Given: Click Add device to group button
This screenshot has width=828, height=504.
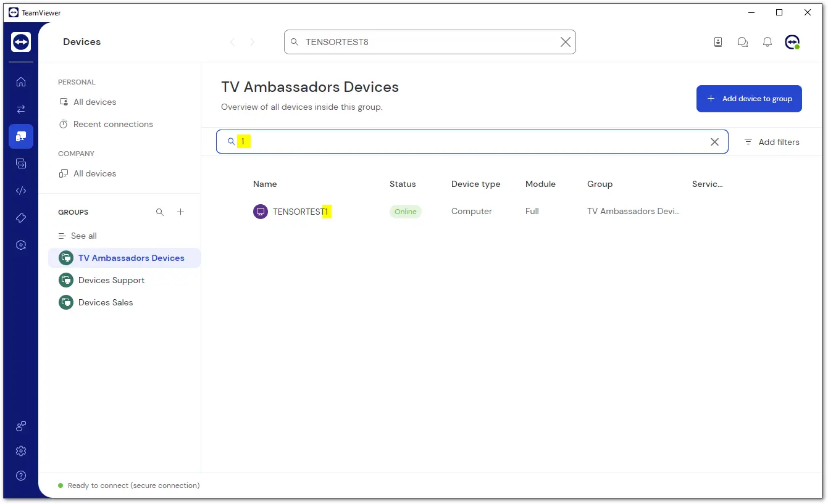Looking at the screenshot, I should coord(749,99).
